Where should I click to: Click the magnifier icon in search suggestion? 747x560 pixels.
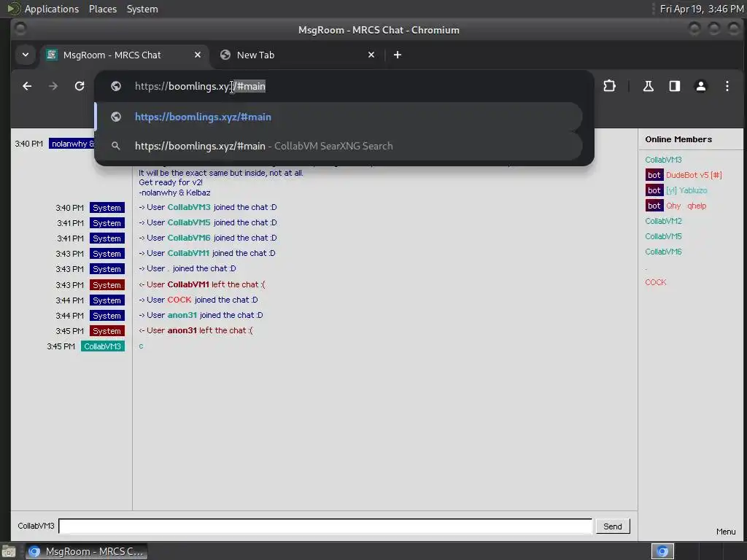[x=116, y=146]
